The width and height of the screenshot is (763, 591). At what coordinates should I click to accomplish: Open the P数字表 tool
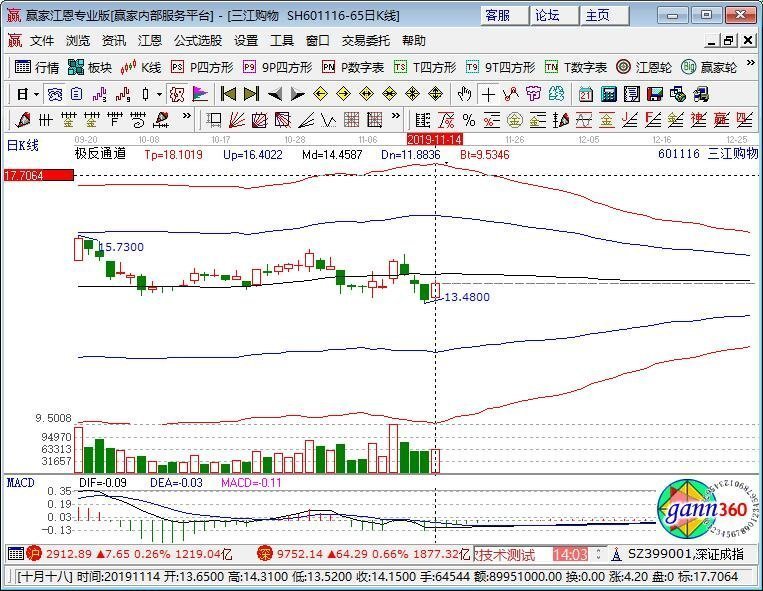click(353, 67)
